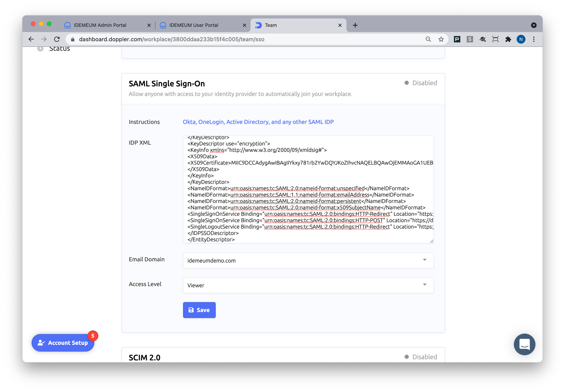Click the SCIM 2.0 heading
This screenshot has width=565, height=392.
(144, 358)
